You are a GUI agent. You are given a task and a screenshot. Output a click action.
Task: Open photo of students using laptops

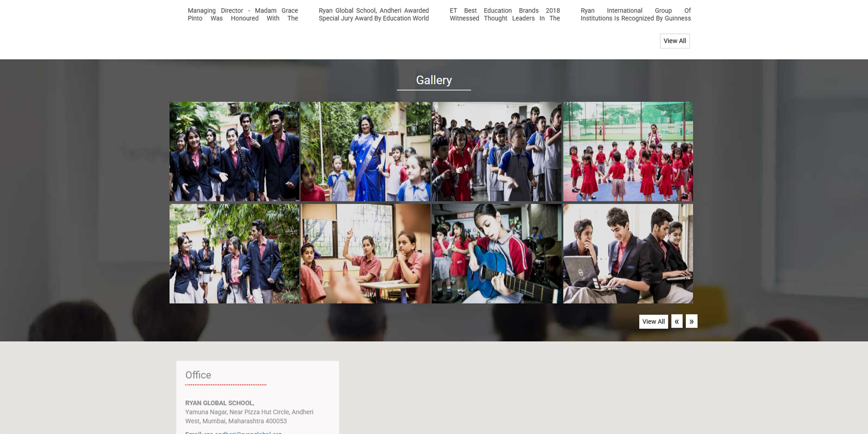628,254
